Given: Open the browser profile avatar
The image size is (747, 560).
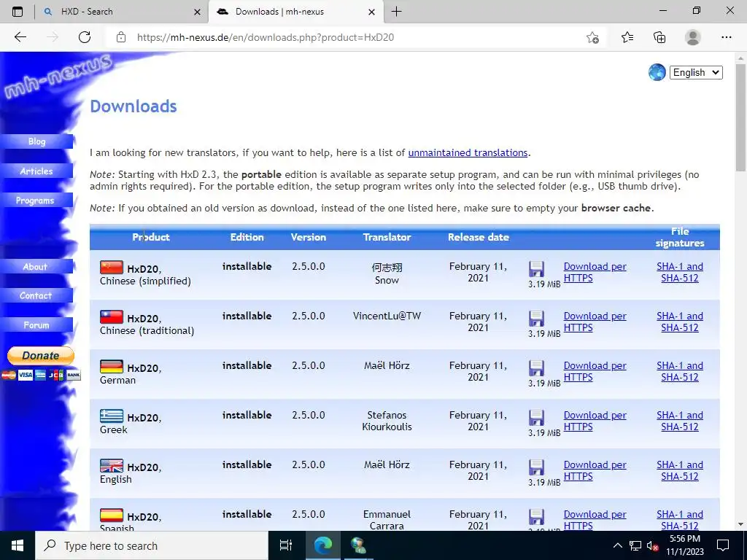Looking at the screenshot, I should point(693,37).
